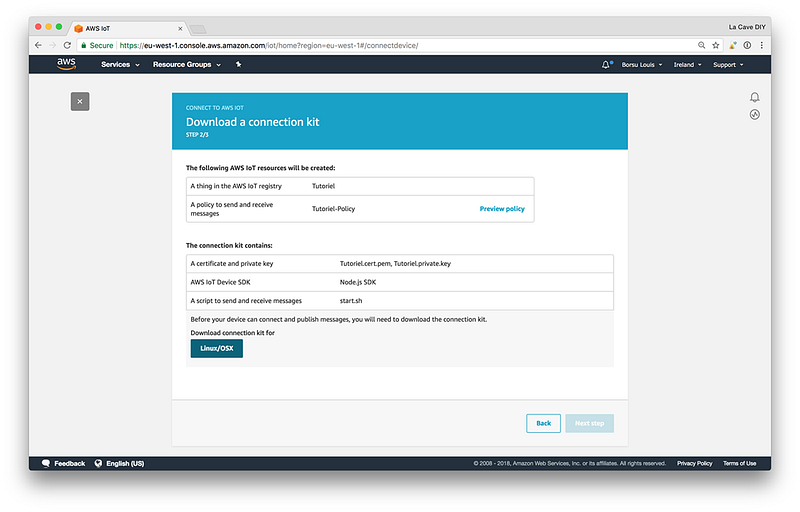Click the Next step button
This screenshot has width=800, height=512.
[589, 423]
